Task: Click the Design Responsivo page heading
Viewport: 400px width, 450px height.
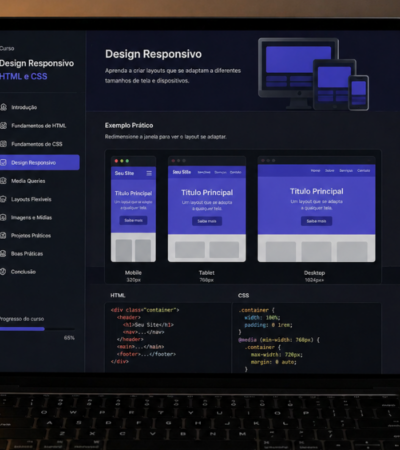Action: [x=153, y=54]
